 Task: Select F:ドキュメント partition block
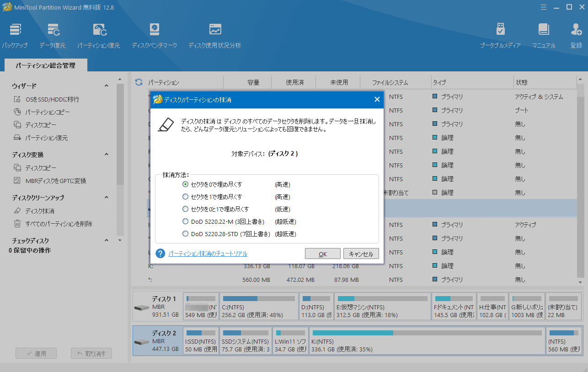click(x=454, y=307)
